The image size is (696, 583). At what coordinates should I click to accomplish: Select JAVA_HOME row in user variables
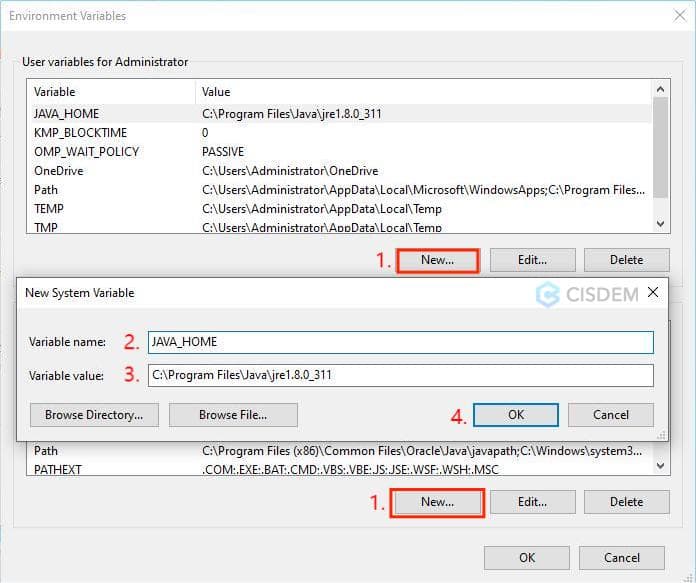tap(66, 114)
